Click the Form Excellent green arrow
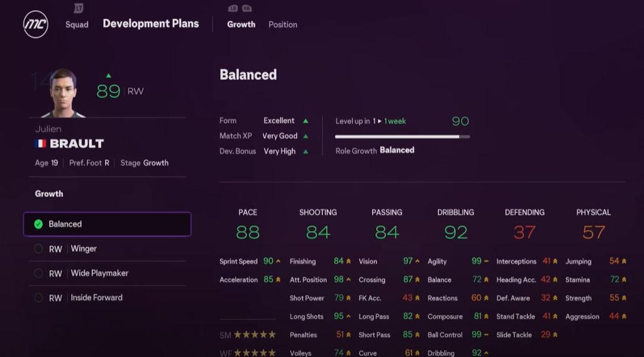Viewport: 644px width, 357px height. click(x=306, y=121)
